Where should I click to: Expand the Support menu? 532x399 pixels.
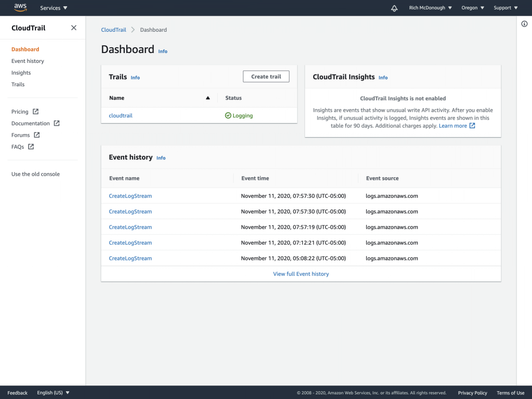point(505,8)
